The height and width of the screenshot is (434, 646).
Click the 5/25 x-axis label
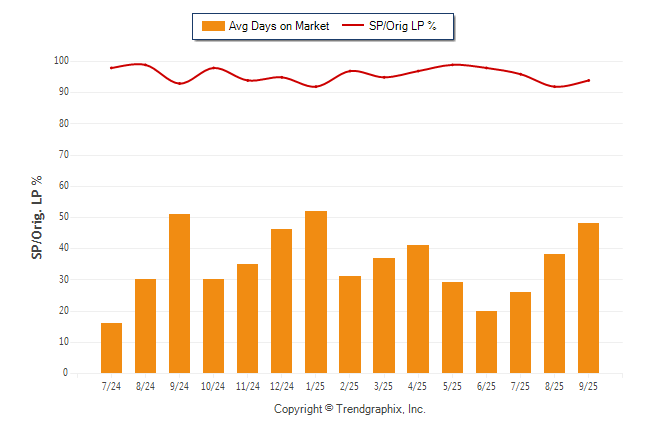[452, 386]
